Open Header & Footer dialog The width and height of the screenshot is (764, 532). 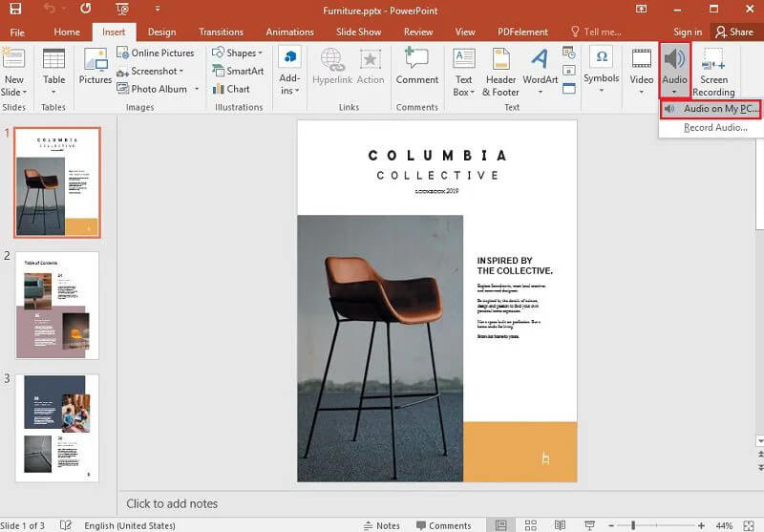coord(500,72)
